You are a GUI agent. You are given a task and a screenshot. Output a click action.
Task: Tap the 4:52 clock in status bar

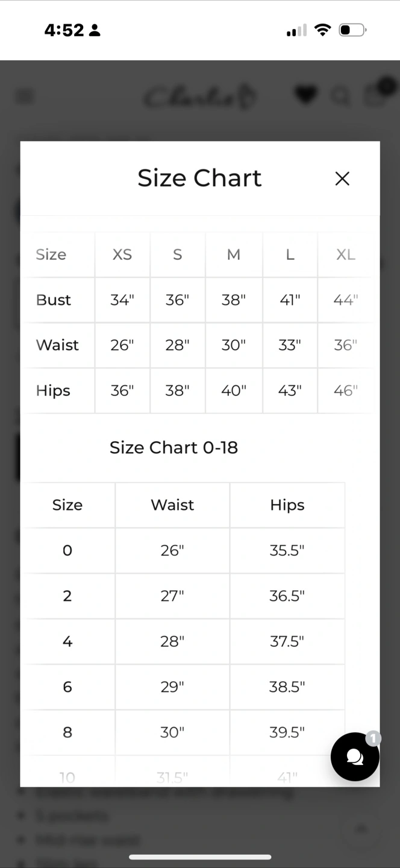coord(64,30)
